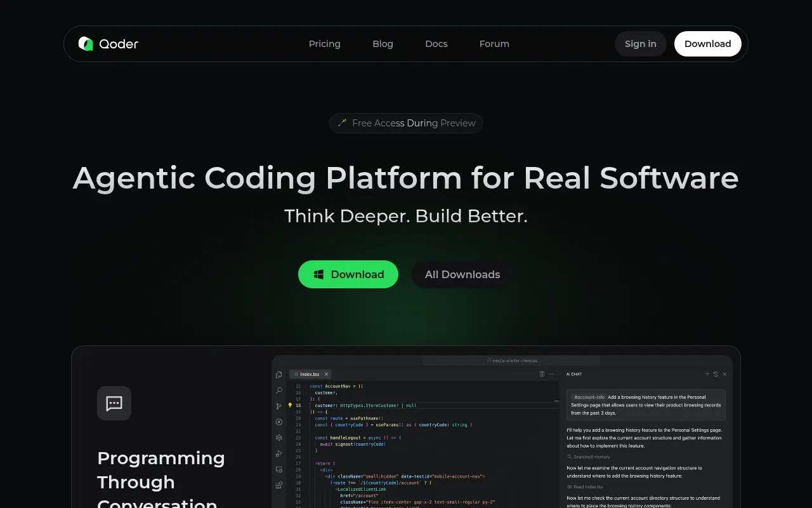Navigate to the Forum menu item
Viewport: 812px width, 508px height.
494,44
